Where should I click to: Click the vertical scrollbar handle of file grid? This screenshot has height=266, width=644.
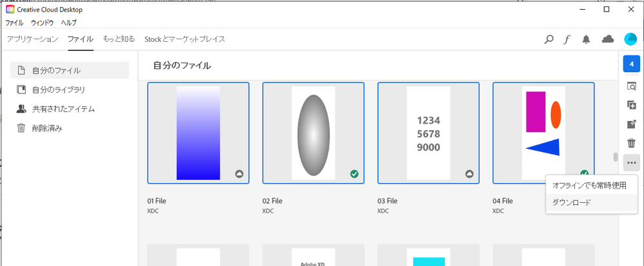[x=615, y=157]
